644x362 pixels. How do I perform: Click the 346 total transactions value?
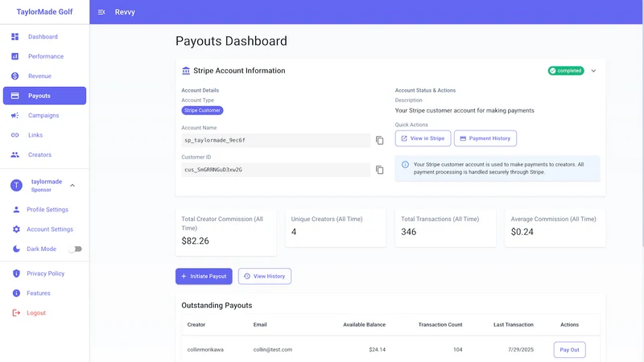pos(409,232)
